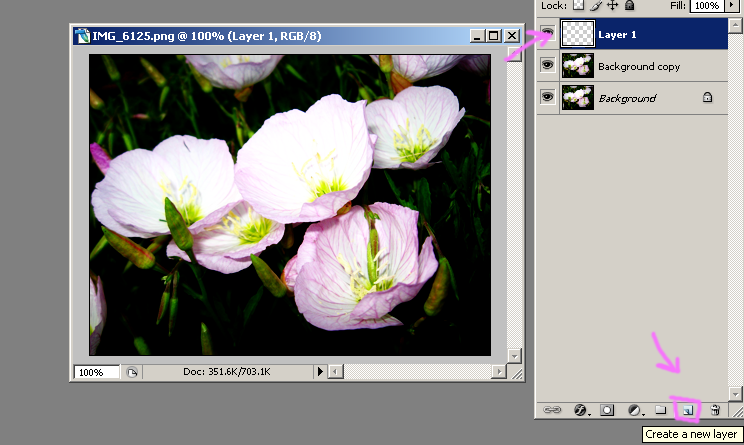
Task: Click the Background layer's padlock icon
Action: pyautogui.click(x=707, y=97)
